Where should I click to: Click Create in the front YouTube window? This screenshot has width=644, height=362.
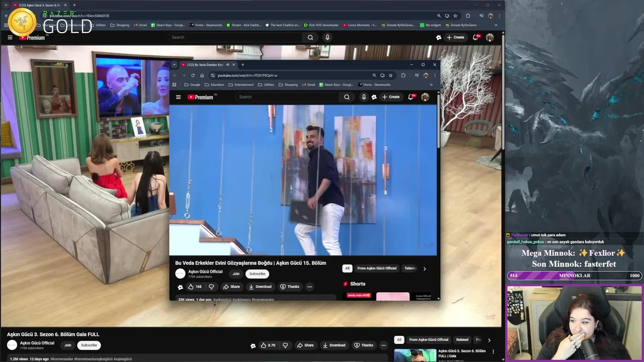(x=391, y=97)
